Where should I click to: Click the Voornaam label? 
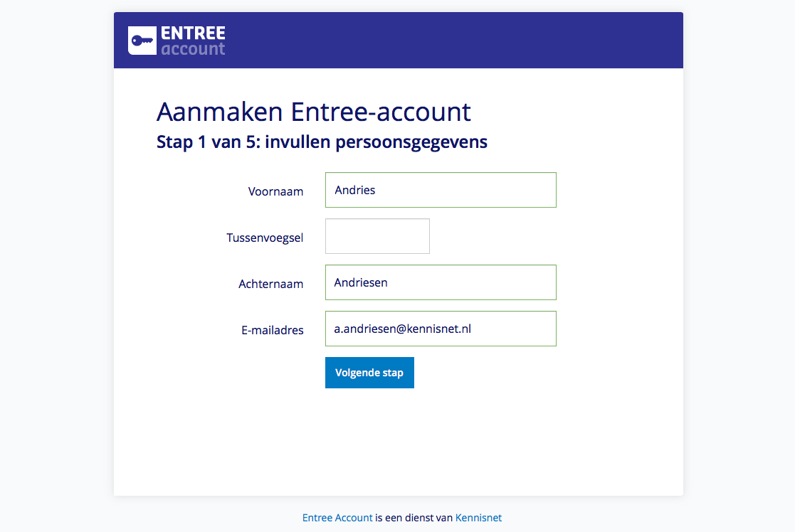(276, 191)
